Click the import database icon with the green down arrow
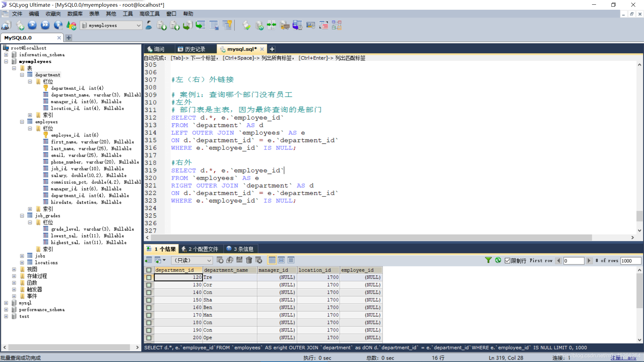Viewport: 644px width, 362px height. [x=162, y=25]
